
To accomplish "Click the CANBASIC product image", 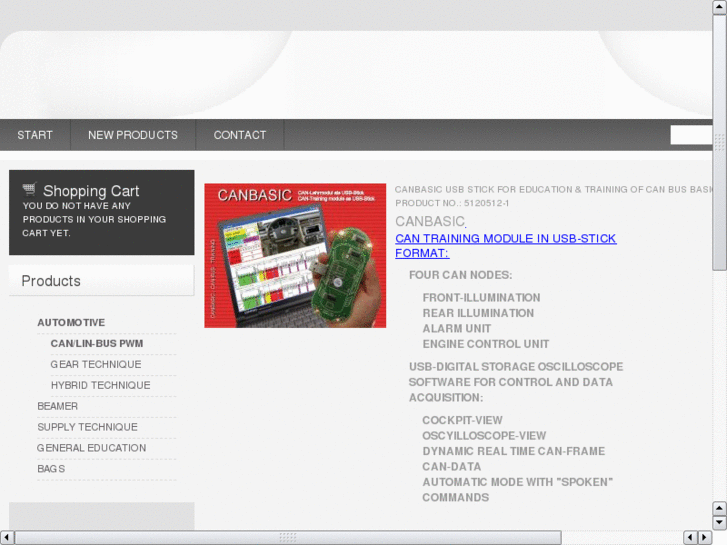I will click(x=295, y=256).
